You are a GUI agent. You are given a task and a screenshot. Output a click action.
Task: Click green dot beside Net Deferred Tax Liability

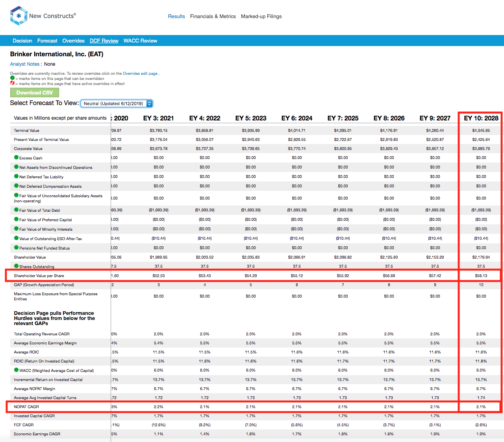pyautogui.click(x=16, y=176)
